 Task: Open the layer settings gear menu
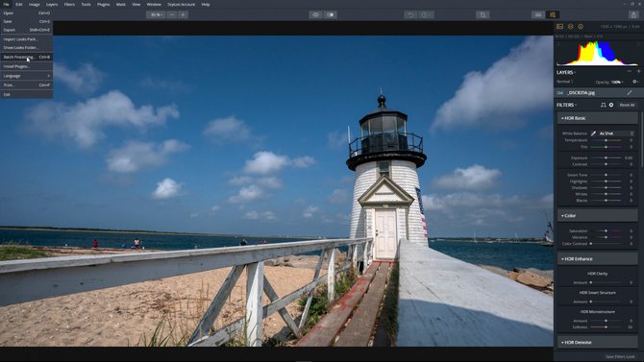pyautogui.click(x=635, y=82)
